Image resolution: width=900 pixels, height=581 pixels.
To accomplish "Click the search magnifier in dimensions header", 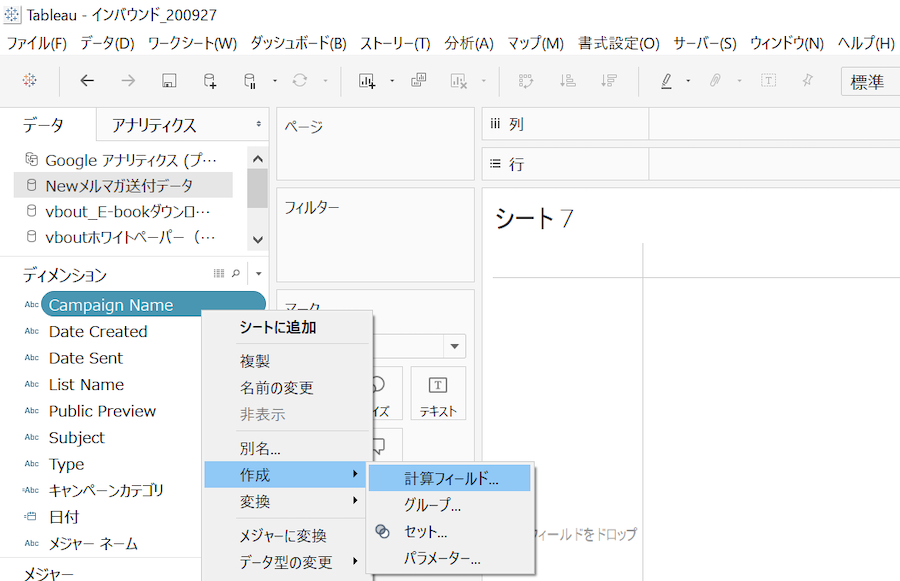I will point(236,273).
